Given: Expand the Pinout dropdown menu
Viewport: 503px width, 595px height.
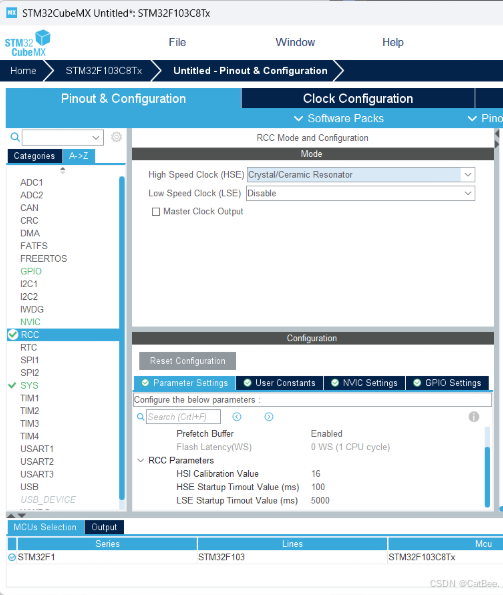Looking at the screenshot, I should (485, 118).
